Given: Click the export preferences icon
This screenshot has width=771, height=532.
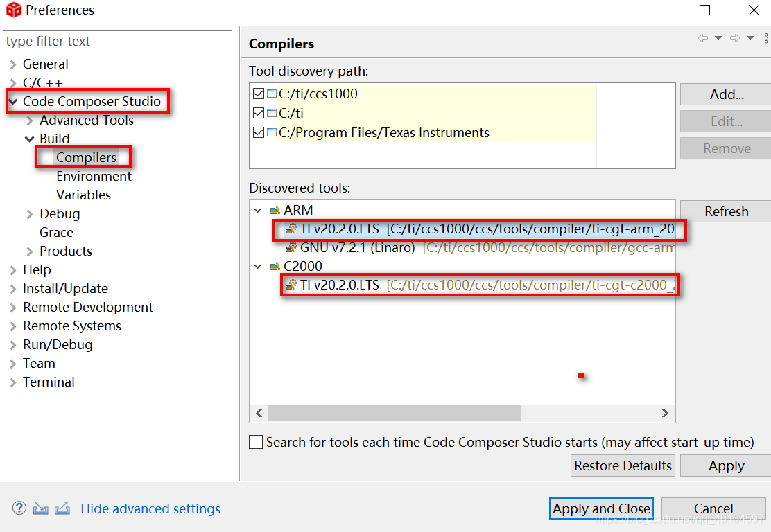Looking at the screenshot, I should pyautogui.click(x=62, y=508).
